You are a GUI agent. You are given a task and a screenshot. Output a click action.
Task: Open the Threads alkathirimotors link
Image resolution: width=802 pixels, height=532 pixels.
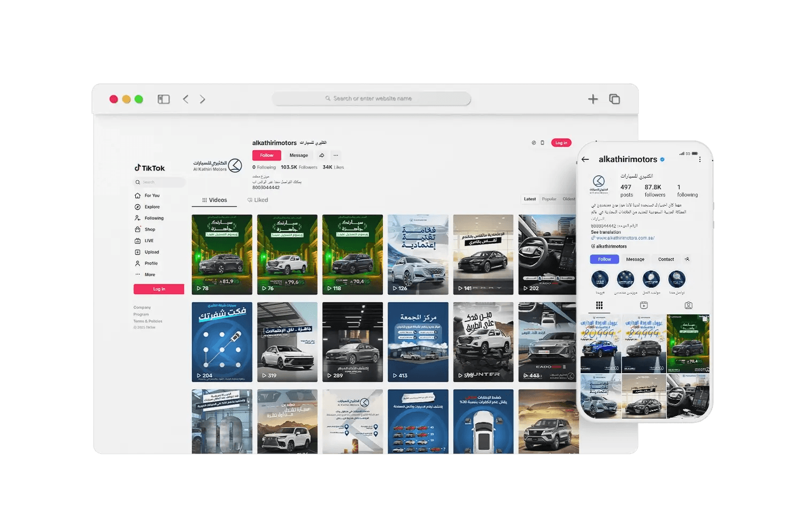click(609, 246)
